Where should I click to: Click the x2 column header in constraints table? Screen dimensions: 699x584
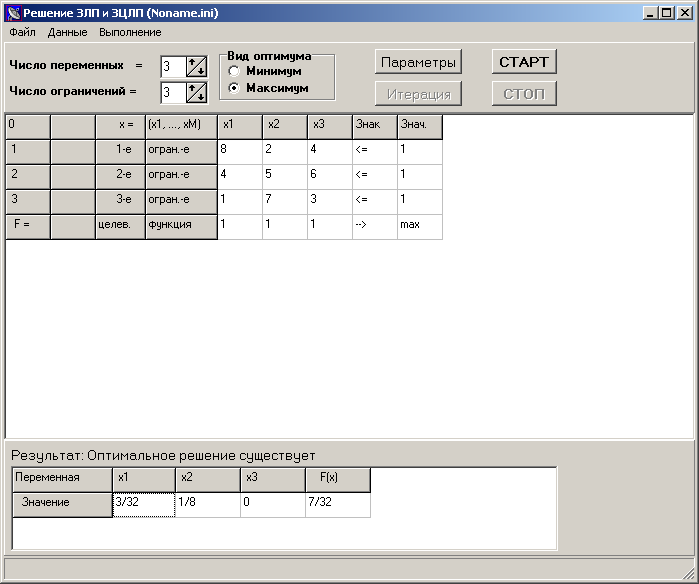click(x=285, y=127)
